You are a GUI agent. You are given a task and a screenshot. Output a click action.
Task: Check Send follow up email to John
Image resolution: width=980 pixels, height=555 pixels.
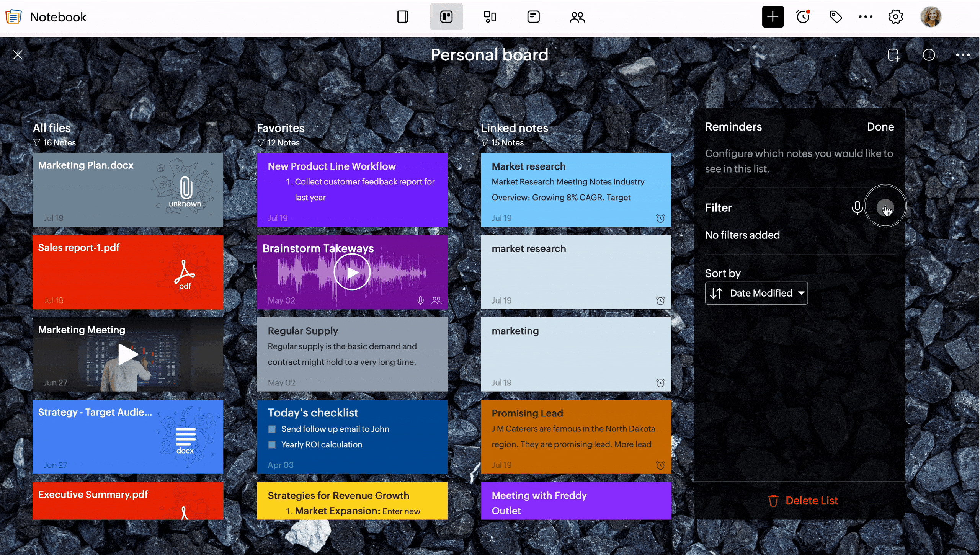[272, 429]
